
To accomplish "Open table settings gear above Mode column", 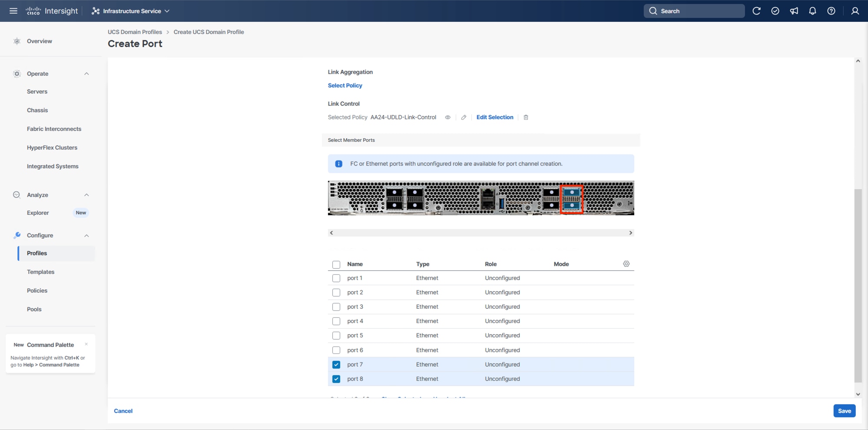I will pyautogui.click(x=626, y=263).
